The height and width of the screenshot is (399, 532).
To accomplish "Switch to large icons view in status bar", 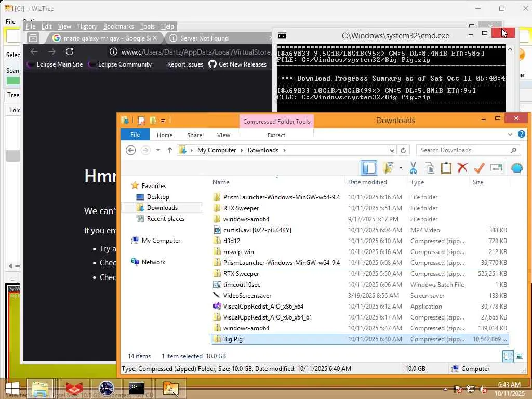I will click(520, 356).
